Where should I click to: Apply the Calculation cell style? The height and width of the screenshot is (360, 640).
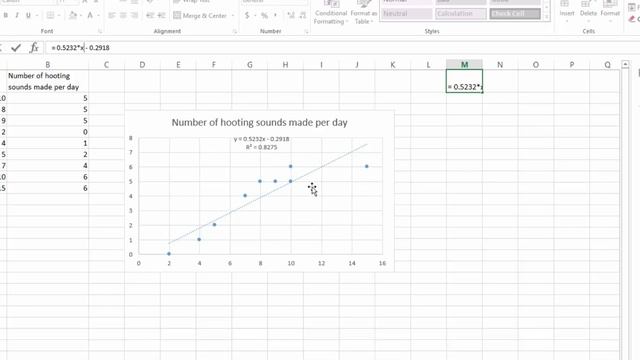[x=460, y=13]
